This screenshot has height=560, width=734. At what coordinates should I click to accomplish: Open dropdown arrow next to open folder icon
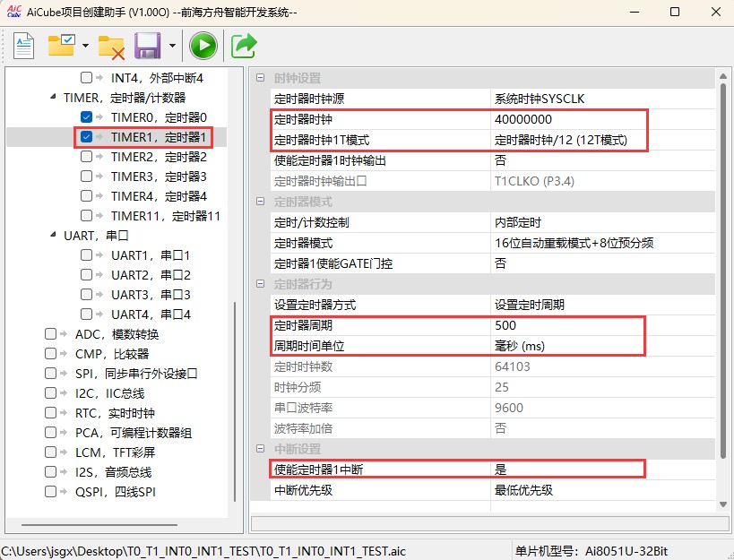tap(85, 46)
